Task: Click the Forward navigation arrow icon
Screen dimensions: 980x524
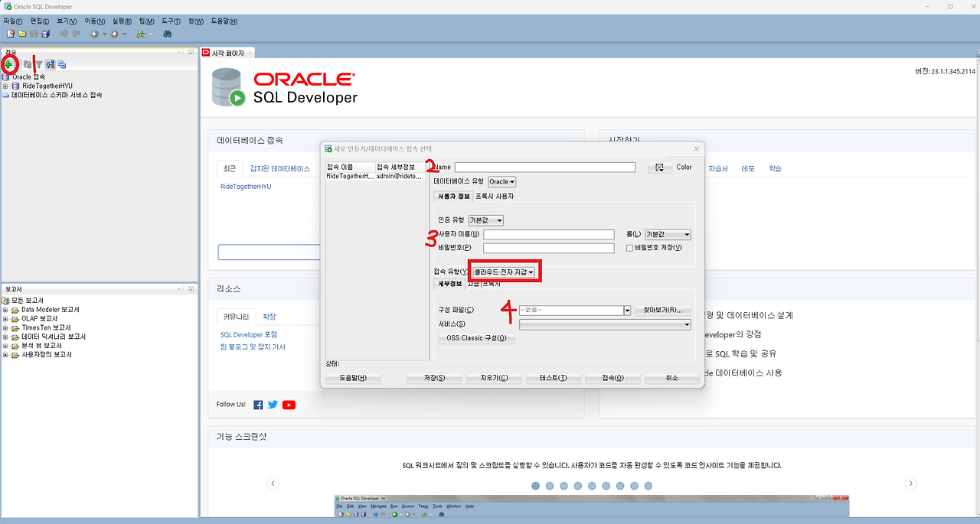Action: point(114,34)
